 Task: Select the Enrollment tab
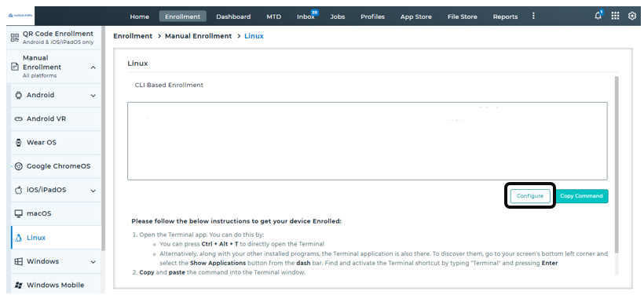(182, 16)
